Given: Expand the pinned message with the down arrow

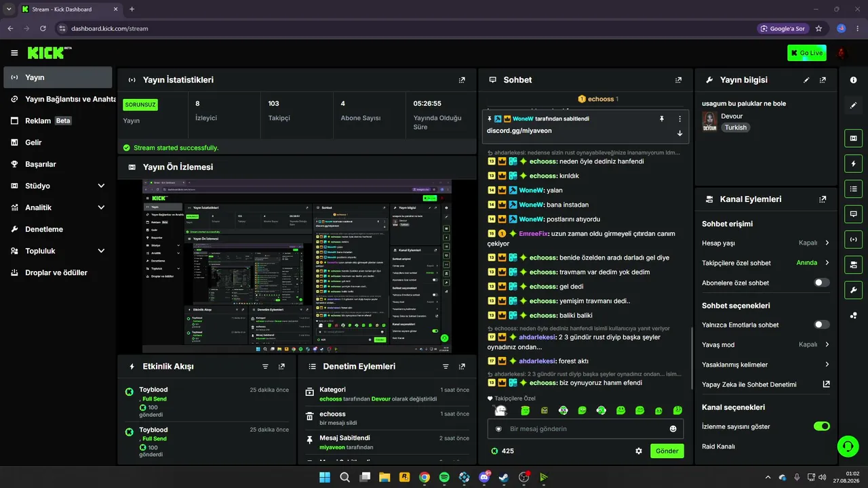Looking at the screenshot, I should pyautogui.click(x=680, y=133).
